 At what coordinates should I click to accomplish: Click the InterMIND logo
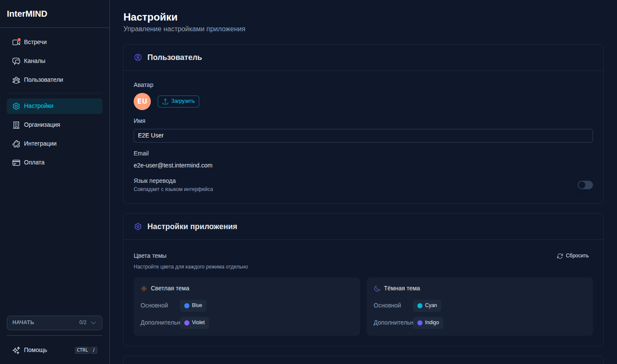coord(27,14)
